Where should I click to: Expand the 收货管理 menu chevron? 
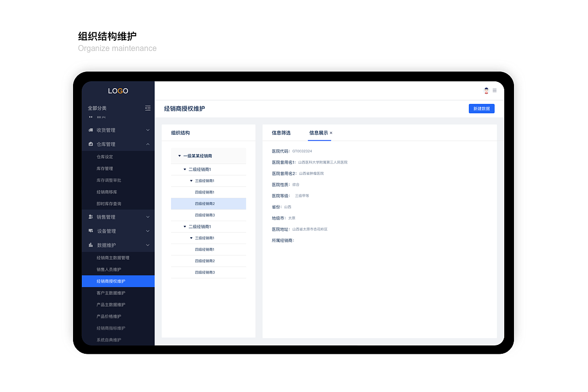(147, 130)
